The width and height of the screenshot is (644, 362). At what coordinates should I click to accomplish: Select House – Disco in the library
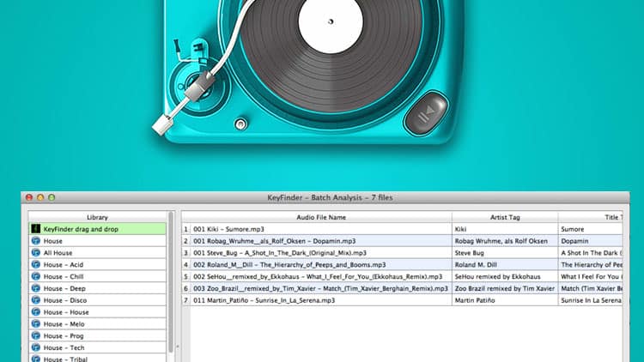[97, 300]
